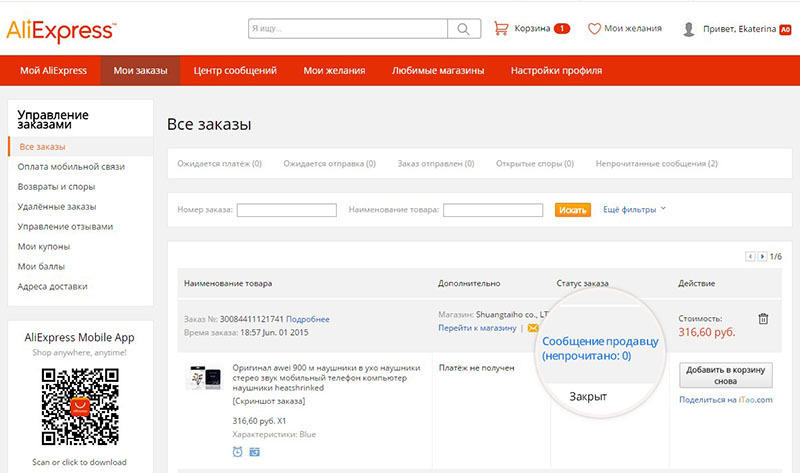Click '[Скриншот заказа]' link
Screen dimensions: 800x473
[x=268, y=401]
